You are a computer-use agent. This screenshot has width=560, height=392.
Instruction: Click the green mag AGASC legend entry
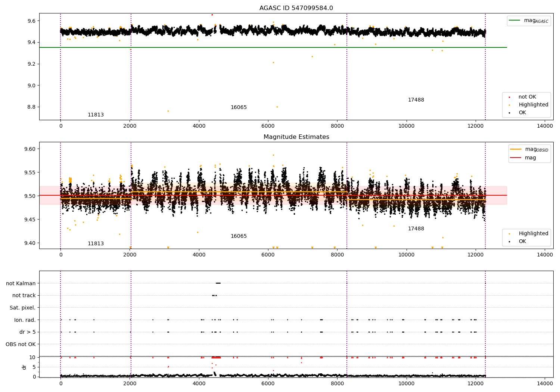pos(529,21)
